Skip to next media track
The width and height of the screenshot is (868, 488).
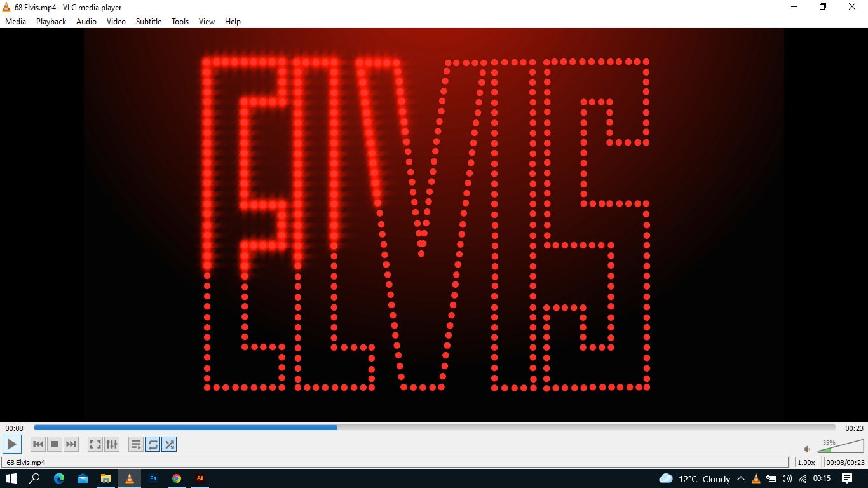coord(71,444)
